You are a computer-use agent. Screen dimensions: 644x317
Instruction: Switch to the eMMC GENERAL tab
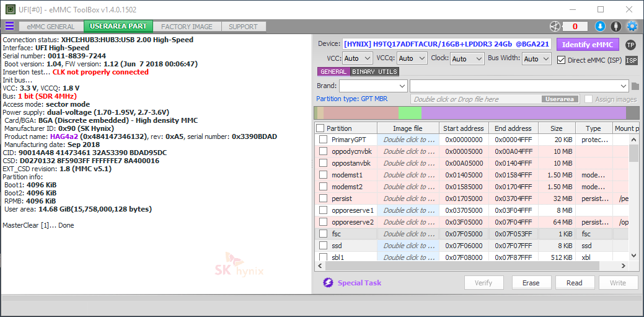point(51,27)
